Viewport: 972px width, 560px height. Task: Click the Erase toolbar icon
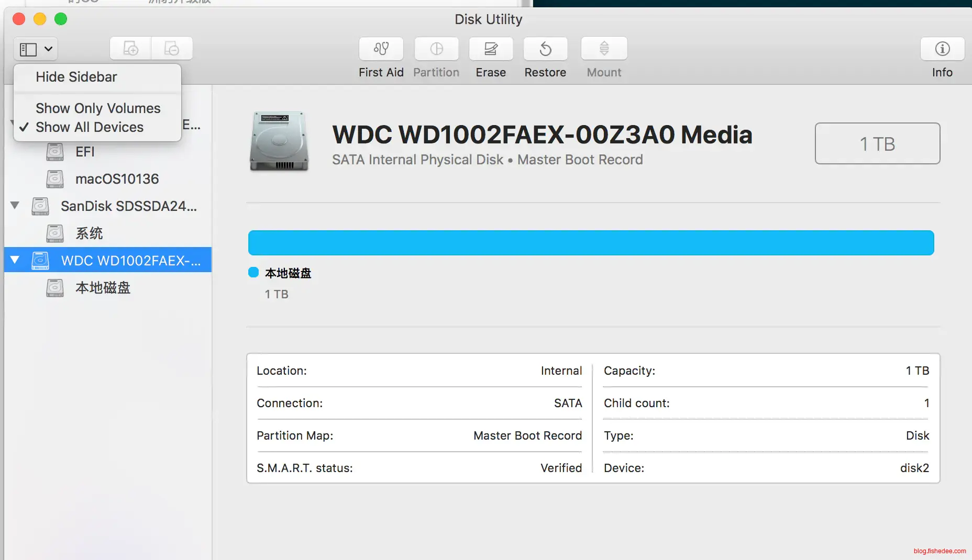pos(491,49)
